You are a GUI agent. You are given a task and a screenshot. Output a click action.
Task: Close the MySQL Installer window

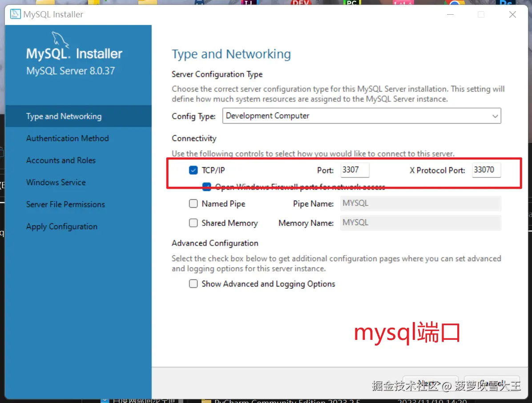click(513, 15)
